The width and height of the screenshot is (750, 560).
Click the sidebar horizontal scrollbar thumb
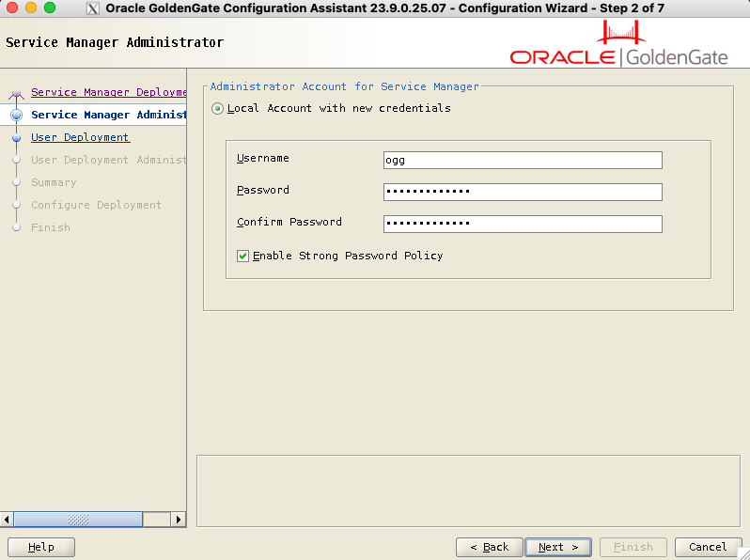[80, 519]
